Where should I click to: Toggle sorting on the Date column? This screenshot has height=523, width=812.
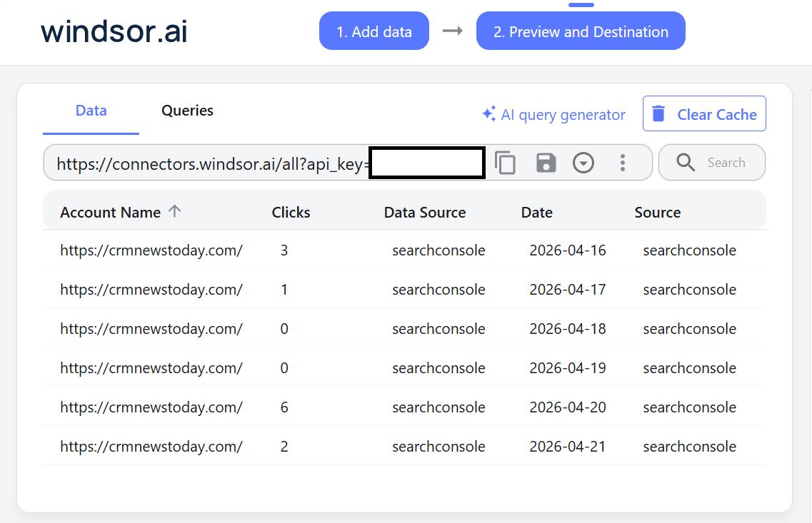click(x=536, y=212)
